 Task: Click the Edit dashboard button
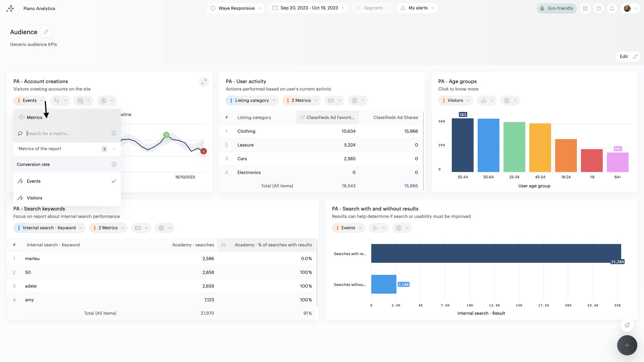coord(628,57)
